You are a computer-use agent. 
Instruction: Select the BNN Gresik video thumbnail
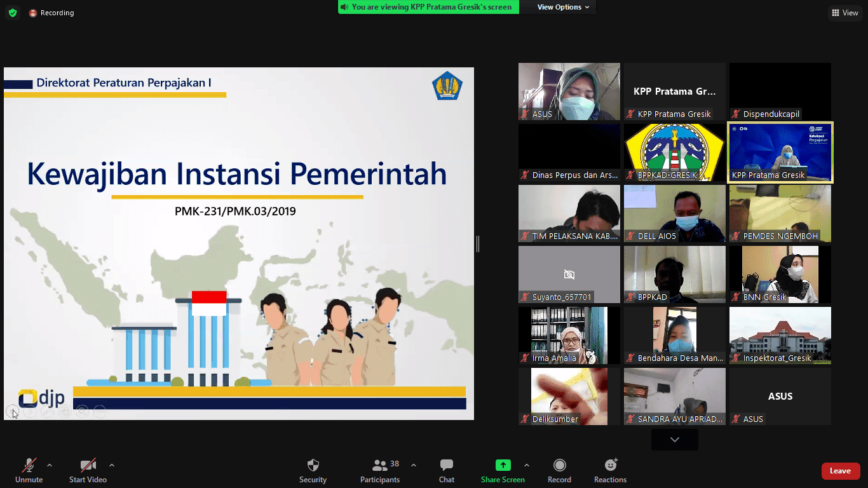780,274
